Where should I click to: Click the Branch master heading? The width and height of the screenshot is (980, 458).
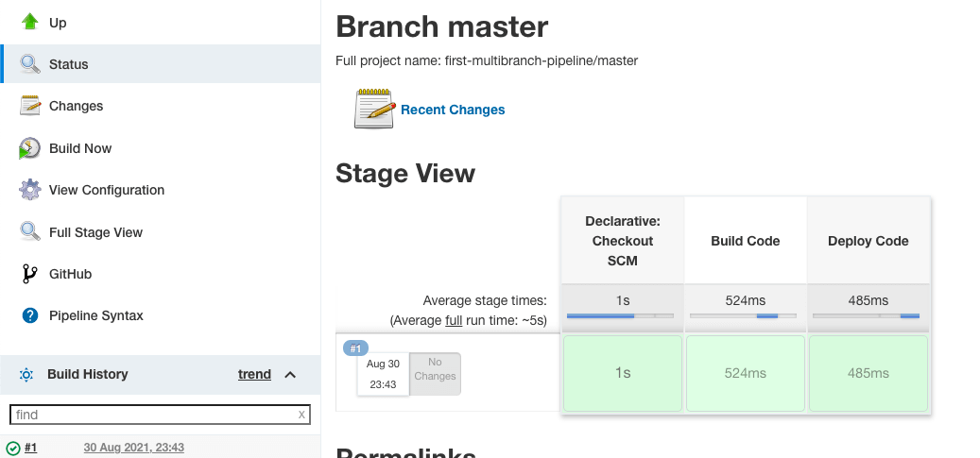pos(442,26)
